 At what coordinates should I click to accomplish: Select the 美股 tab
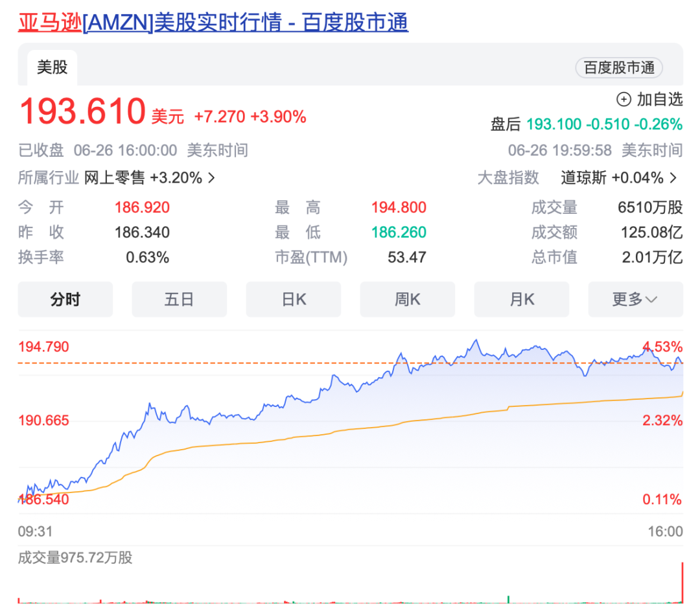point(52,67)
